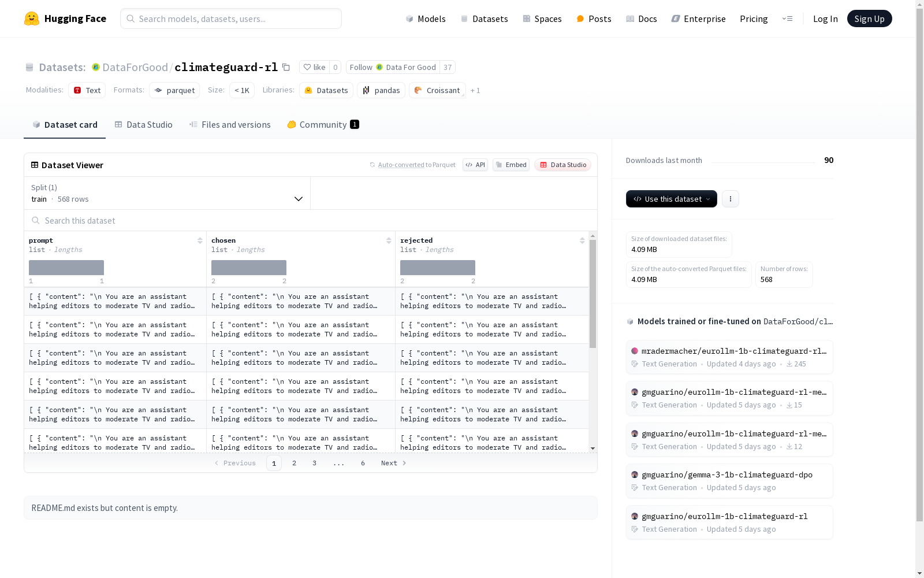Open mradermacher/eurollm-1b-climateguard-rl model card
The height and width of the screenshot is (578, 924).
(729, 357)
